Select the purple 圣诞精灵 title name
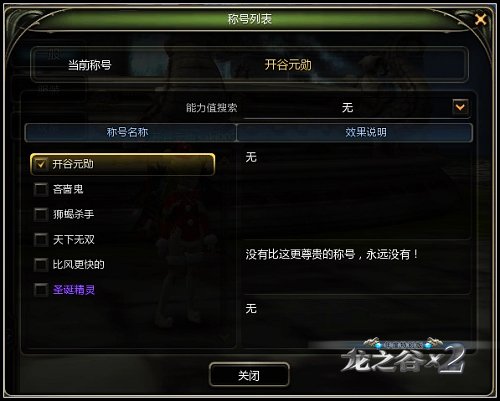 pos(74,290)
